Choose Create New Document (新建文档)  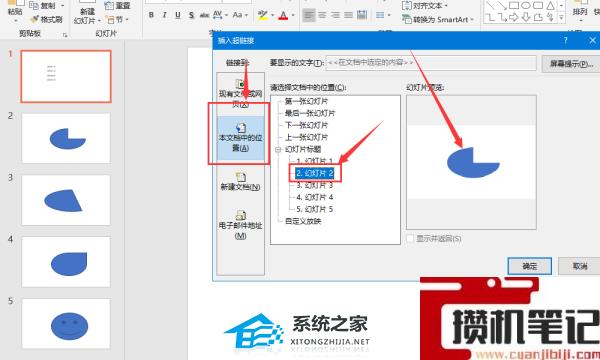point(240,182)
